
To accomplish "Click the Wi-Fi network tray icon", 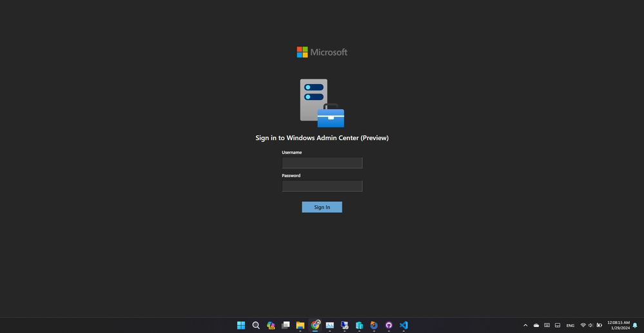I will point(583,325).
